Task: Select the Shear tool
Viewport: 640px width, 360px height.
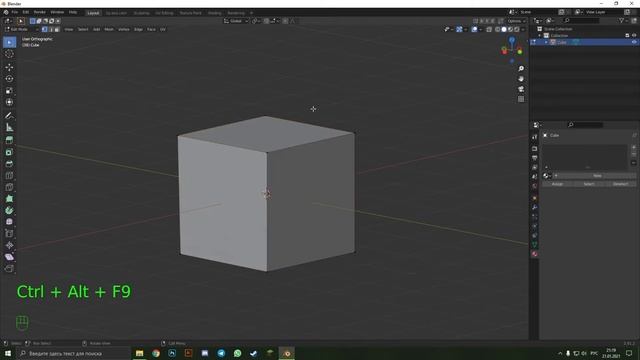Action: [x=9, y=257]
